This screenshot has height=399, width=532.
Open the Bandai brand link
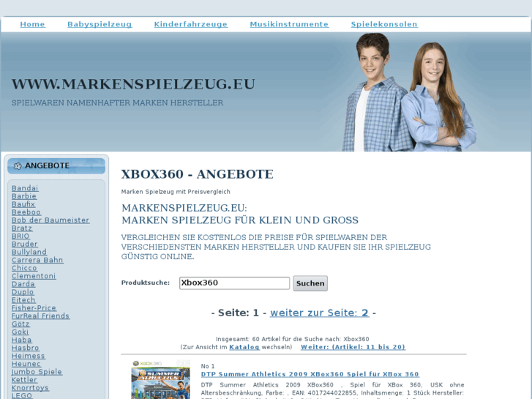coord(25,188)
